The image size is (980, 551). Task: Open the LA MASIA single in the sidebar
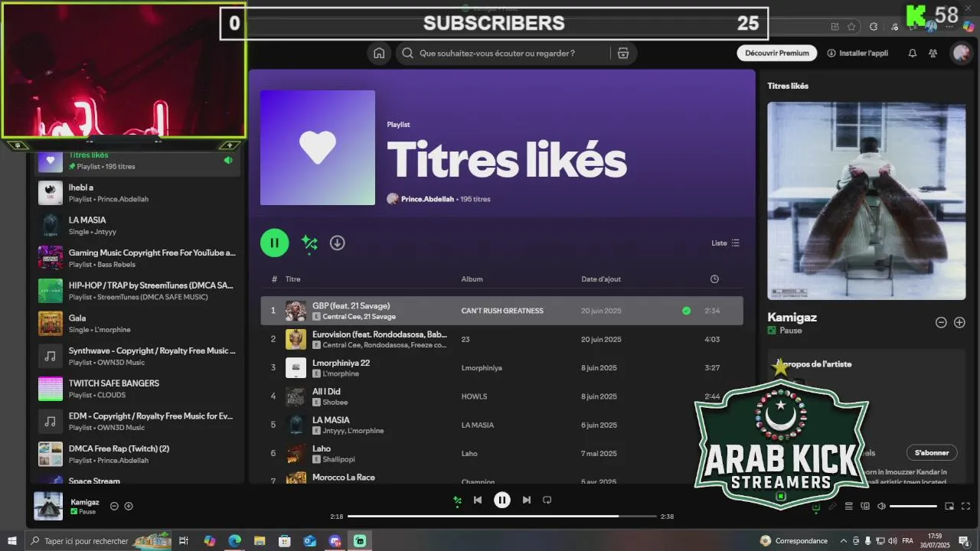coord(138,226)
